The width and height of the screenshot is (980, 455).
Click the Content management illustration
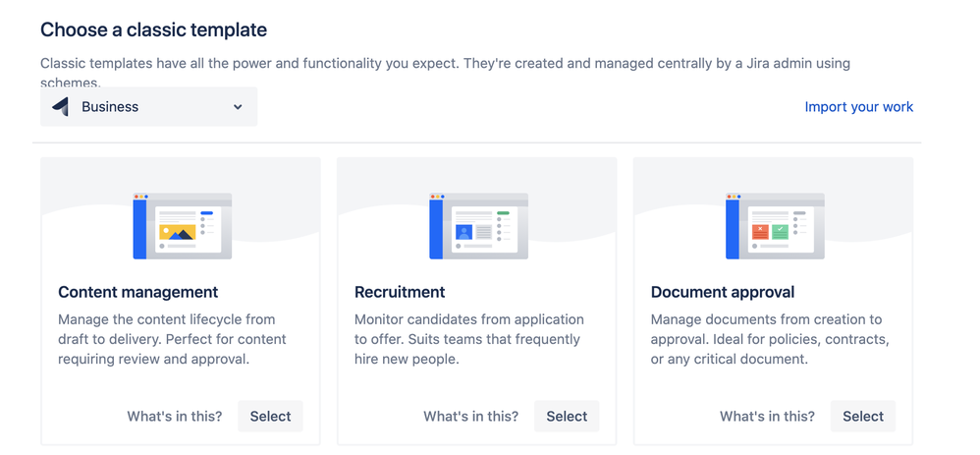[182, 226]
